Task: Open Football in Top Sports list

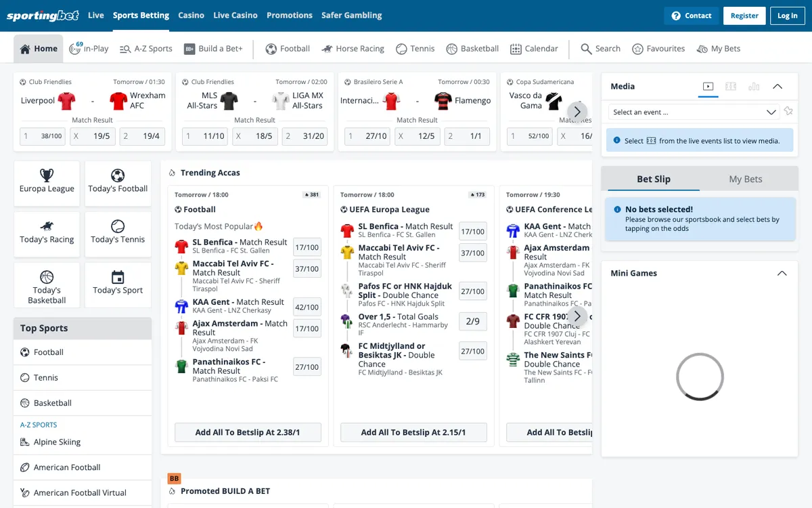Action: (x=83, y=352)
